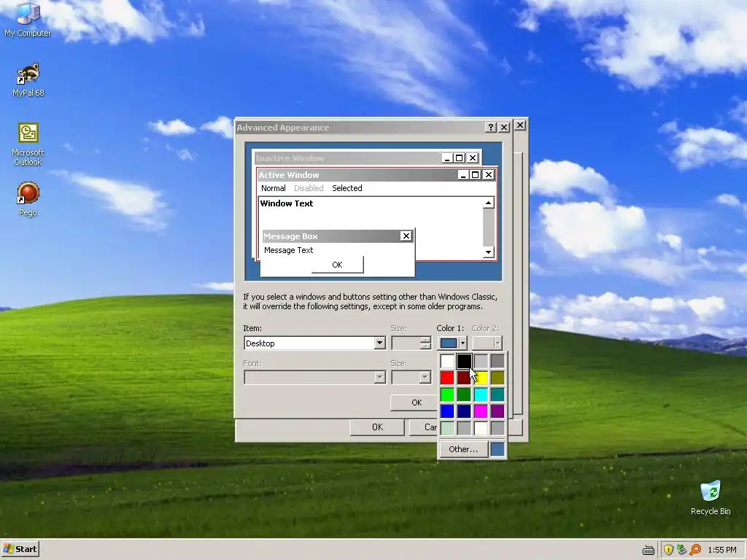Close the Advanced Appearance dialog
The width and height of the screenshot is (747, 560).
click(x=504, y=127)
